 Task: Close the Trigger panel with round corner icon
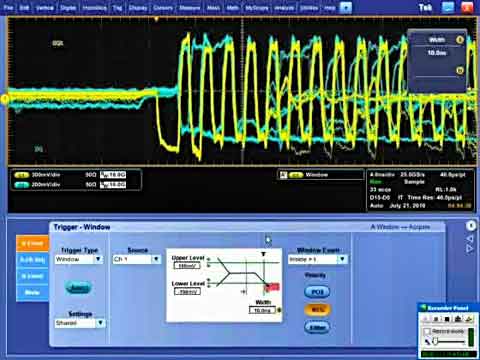(471, 226)
